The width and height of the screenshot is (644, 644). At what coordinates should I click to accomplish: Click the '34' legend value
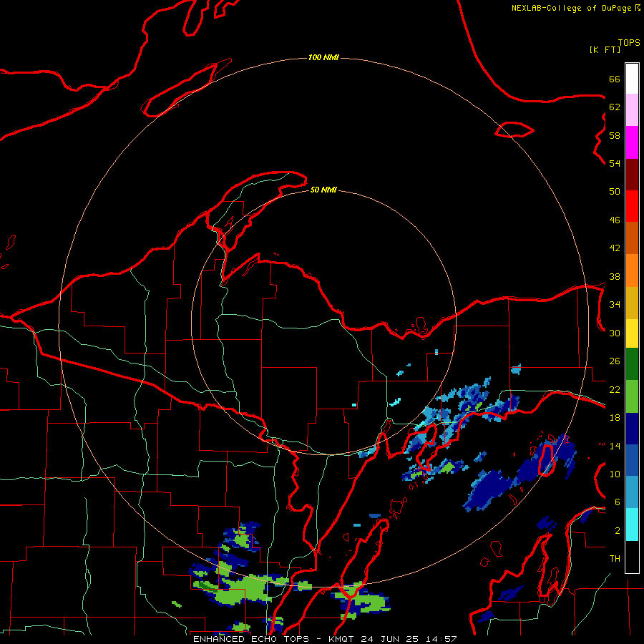[x=615, y=305]
